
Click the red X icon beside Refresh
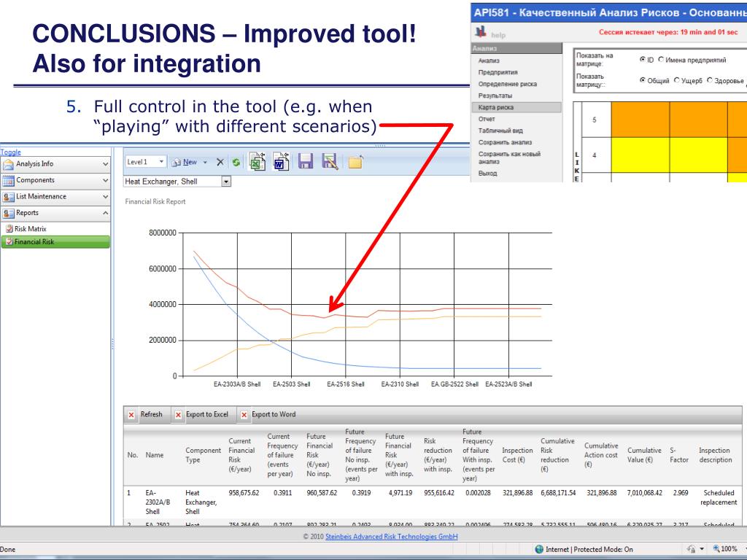pos(131,415)
